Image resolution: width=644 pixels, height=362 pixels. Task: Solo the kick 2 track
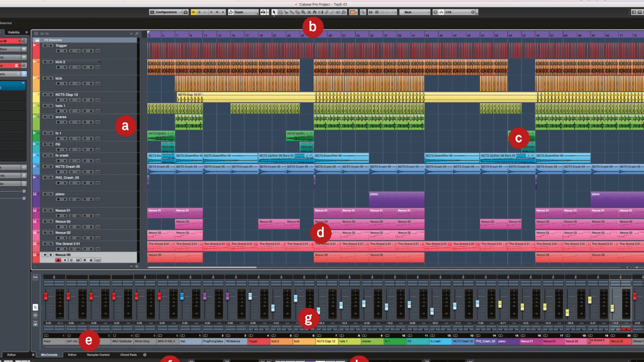[x=50, y=62]
